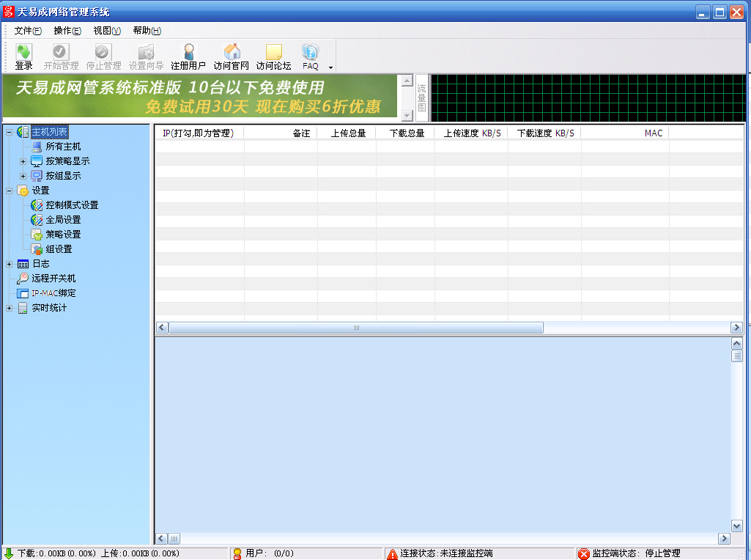Sort by 上传总量 column header
The image size is (751, 560).
(347, 133)
